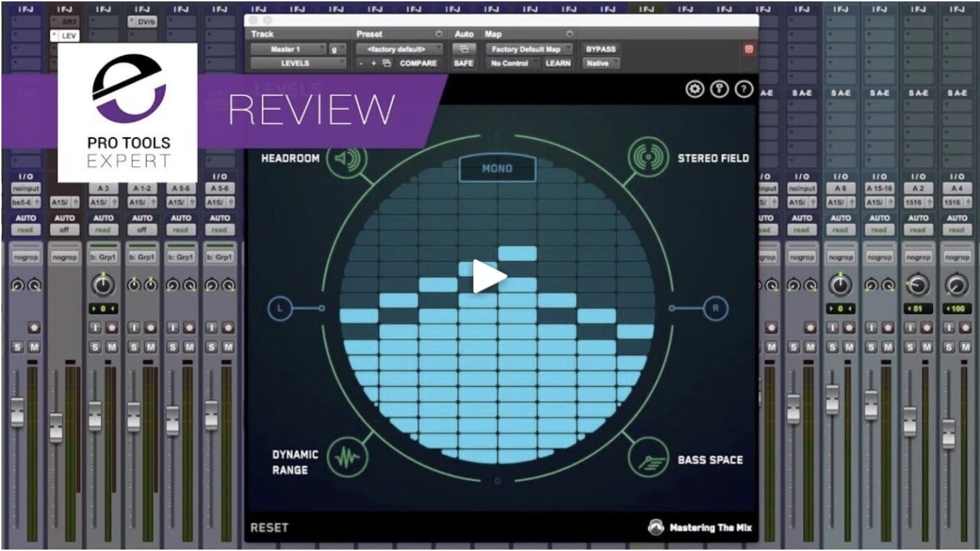Click the SAFE button

pos(463,64)
